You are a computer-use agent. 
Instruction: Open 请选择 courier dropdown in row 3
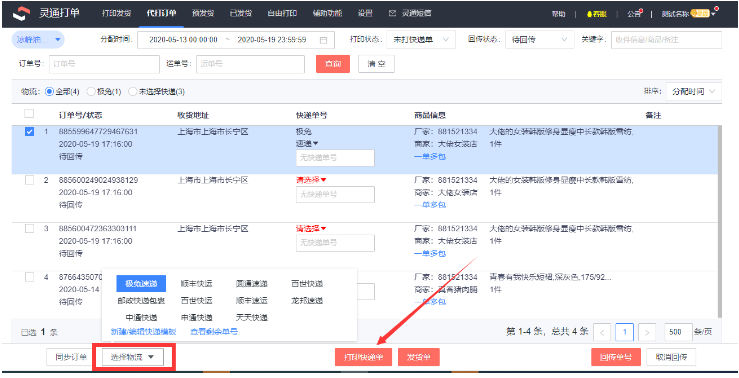click(311, 229)
